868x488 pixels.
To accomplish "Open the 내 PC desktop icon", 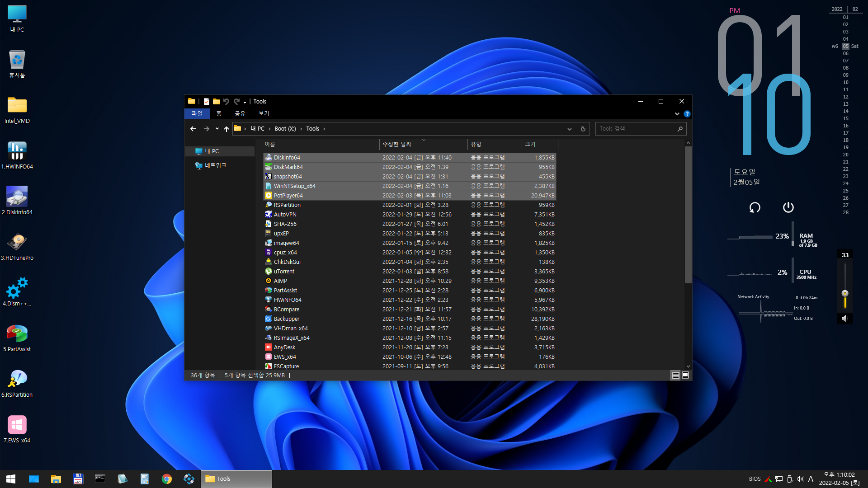I will click(17, 19).
